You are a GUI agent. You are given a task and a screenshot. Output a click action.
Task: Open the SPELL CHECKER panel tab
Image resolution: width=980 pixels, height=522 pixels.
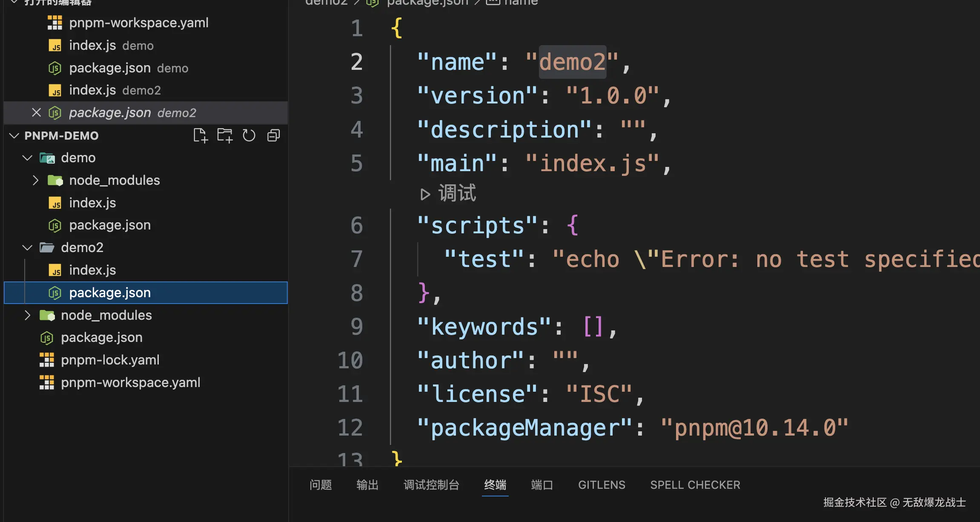695,485
